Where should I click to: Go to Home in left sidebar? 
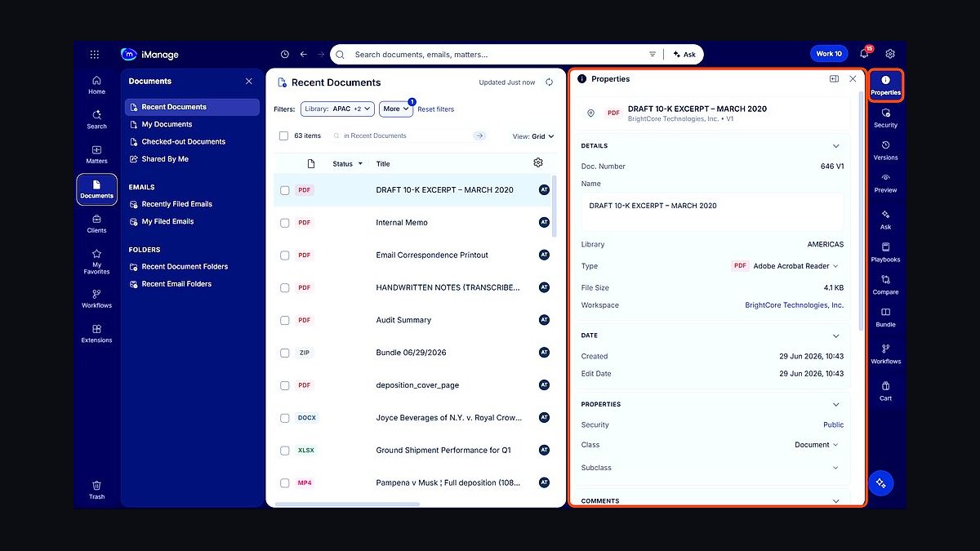pyautogui.click(x=96, y=85)
